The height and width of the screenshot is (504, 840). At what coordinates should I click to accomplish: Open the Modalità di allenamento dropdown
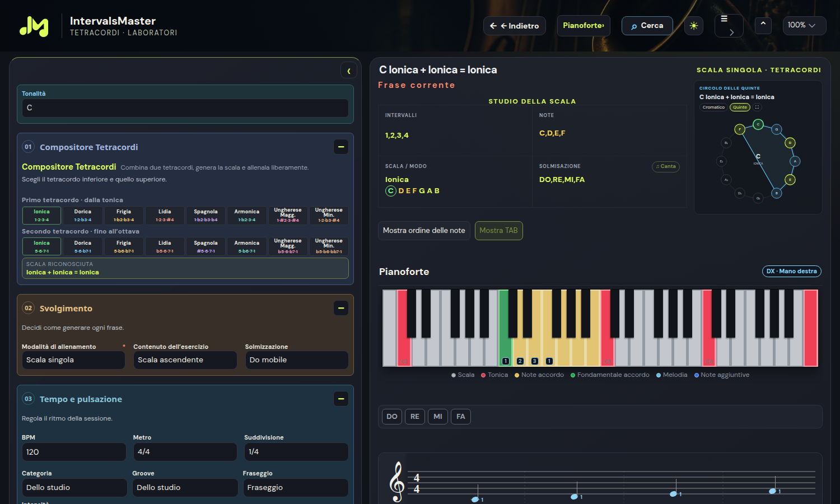[73, 360]
